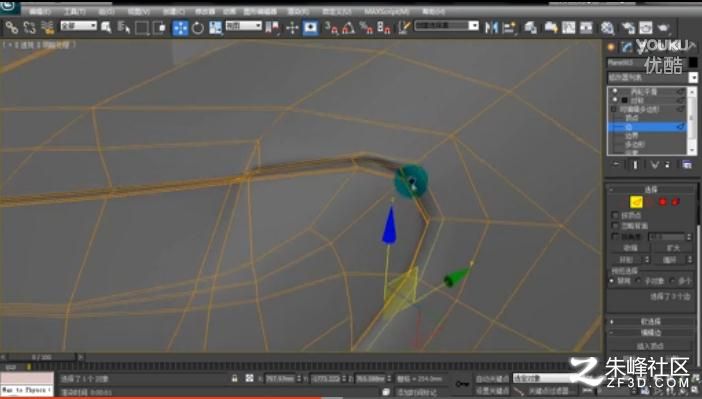Click the Grow selection button
702x399 pixels.
tap(672, 248)
